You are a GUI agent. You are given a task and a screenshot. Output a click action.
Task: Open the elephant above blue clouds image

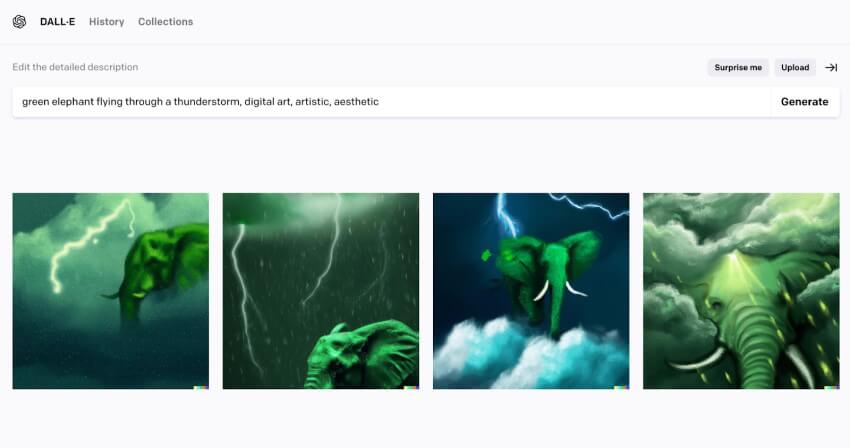(531, 291)
